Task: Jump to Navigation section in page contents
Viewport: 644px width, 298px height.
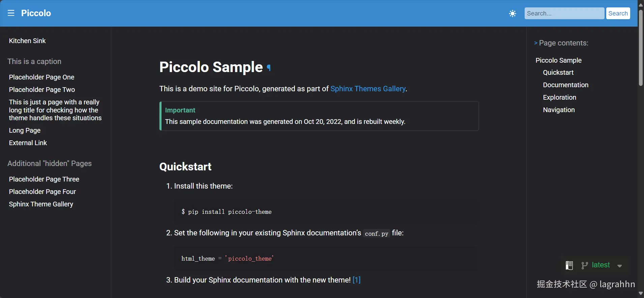Action: pos(559,110)
